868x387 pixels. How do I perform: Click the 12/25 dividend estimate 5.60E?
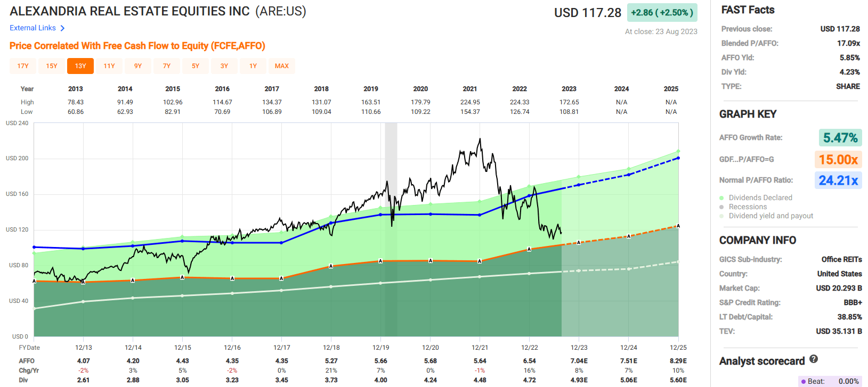pos(678,380)
